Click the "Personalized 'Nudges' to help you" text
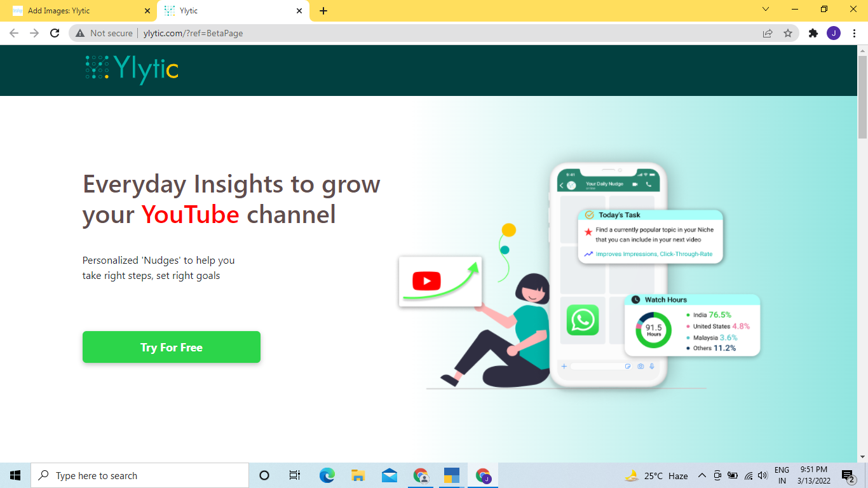Screen dimensions: 868x488 point(159,261)
